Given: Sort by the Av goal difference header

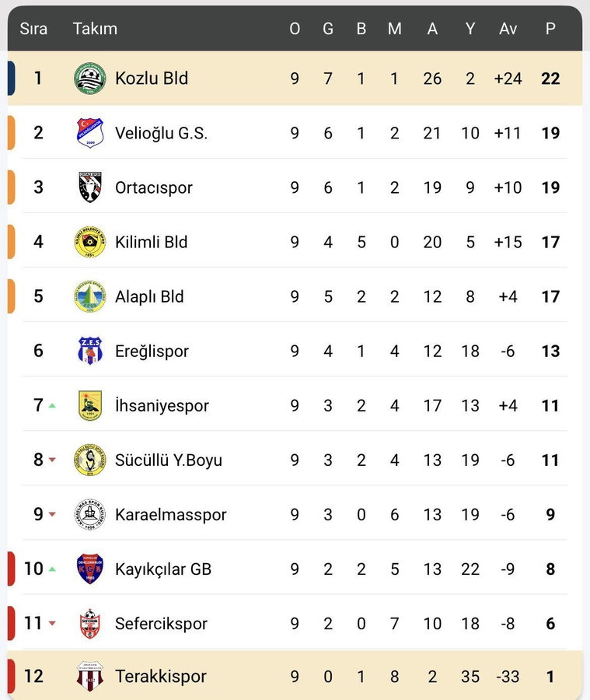Looking at the screenshot, I should pyautogui.click(x=508, y=29).
